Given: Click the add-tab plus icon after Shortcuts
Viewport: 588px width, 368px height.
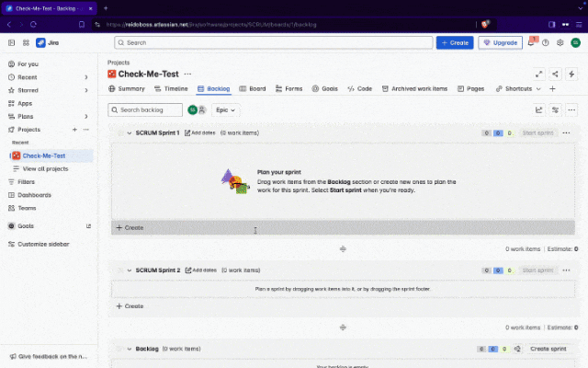Looking at the screenshot, I should pos(552,89).
